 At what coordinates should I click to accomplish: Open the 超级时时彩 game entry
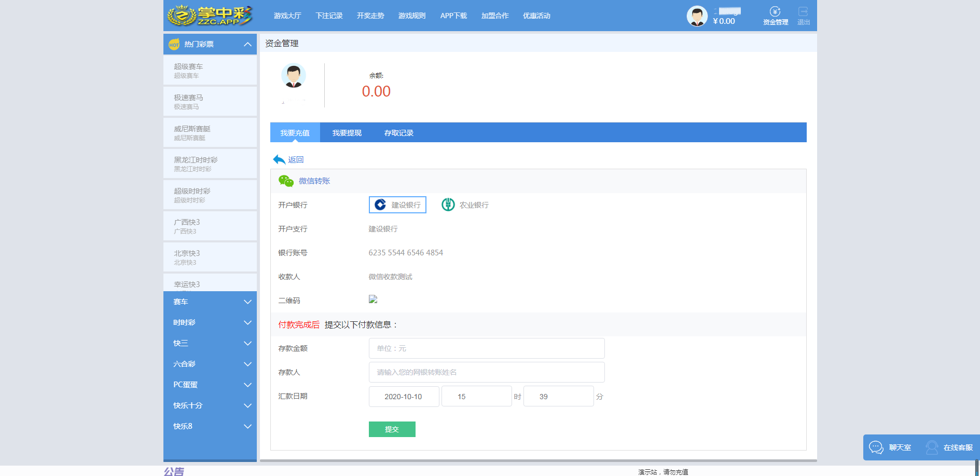[210, 195]
